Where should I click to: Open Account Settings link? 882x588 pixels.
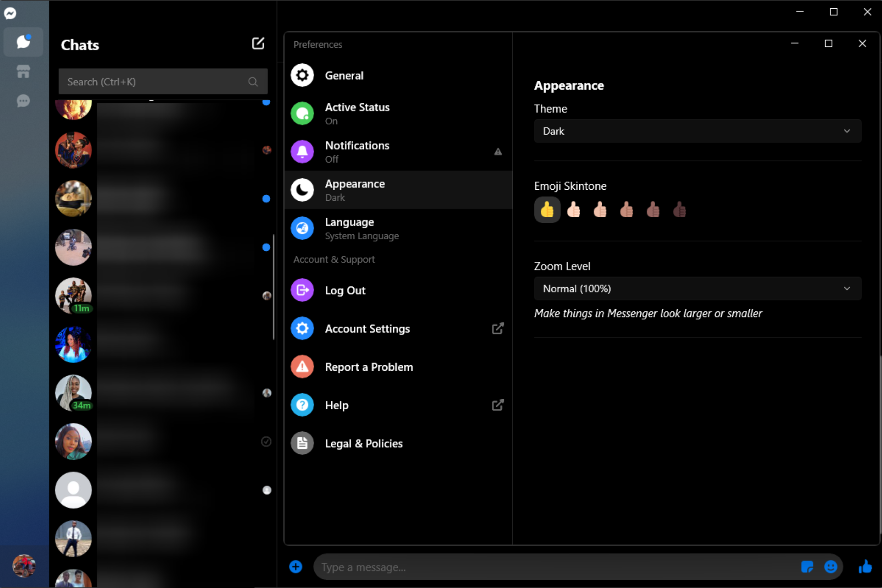pyautogui.click(x=398, y=328)
